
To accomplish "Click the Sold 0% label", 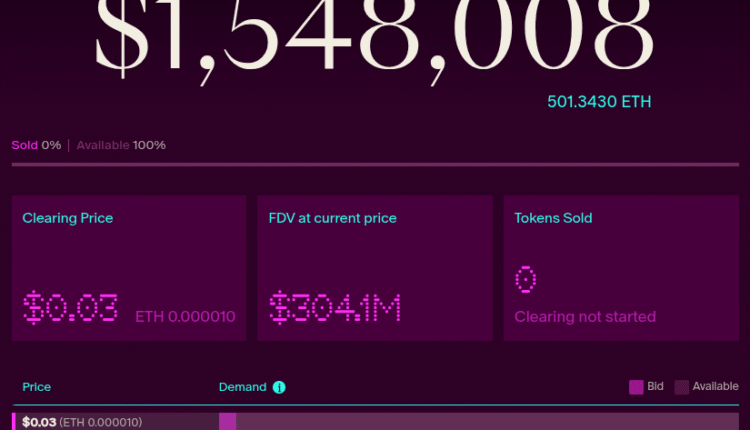I will 36,145.
